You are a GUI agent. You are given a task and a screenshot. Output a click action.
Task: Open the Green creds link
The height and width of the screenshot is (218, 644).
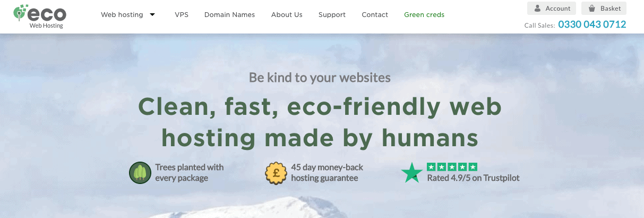tap(424, 15)
